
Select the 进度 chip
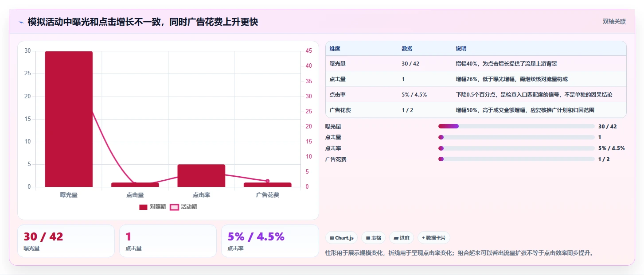402,238
